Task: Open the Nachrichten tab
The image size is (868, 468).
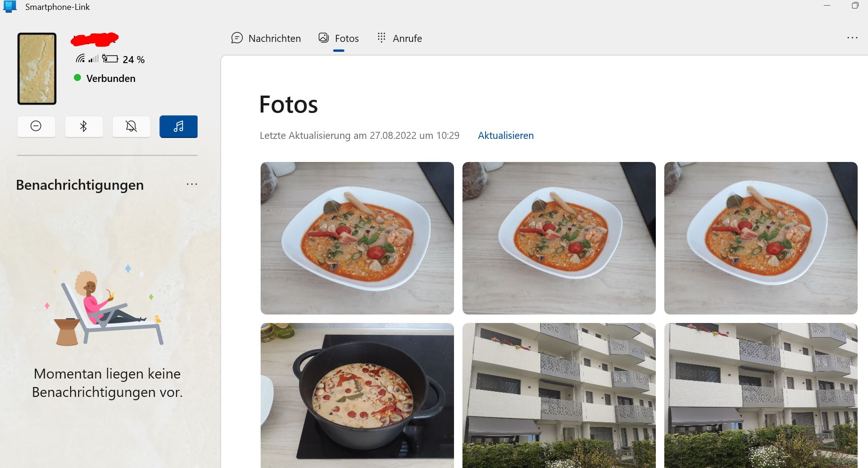Action: point(266,38)
